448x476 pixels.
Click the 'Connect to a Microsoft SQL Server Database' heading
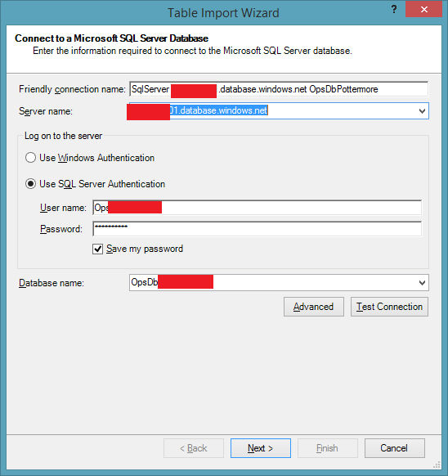click(111, 38)
